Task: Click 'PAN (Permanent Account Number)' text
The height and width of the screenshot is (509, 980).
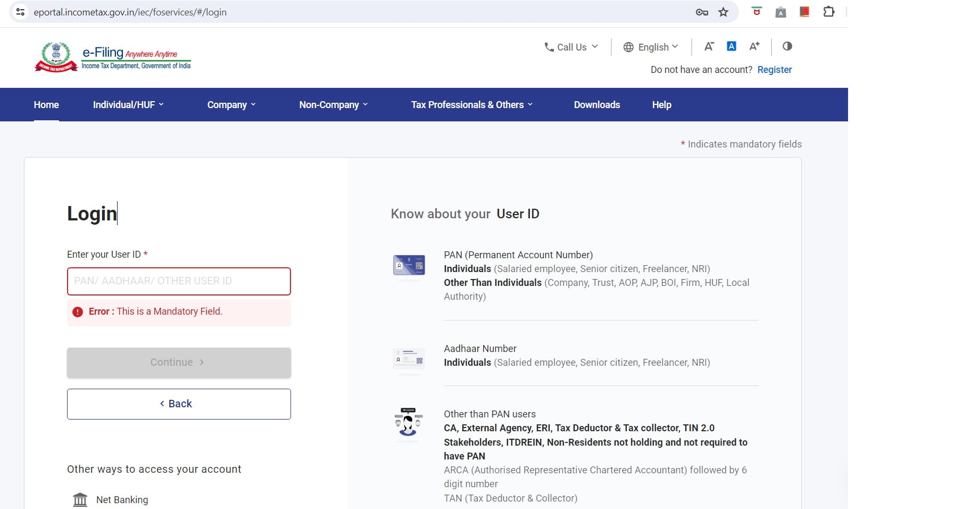Action: click(x=518, y=255)
